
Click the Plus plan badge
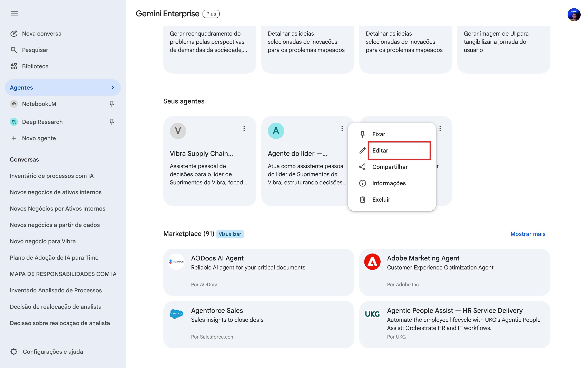(x=211, y=14)
